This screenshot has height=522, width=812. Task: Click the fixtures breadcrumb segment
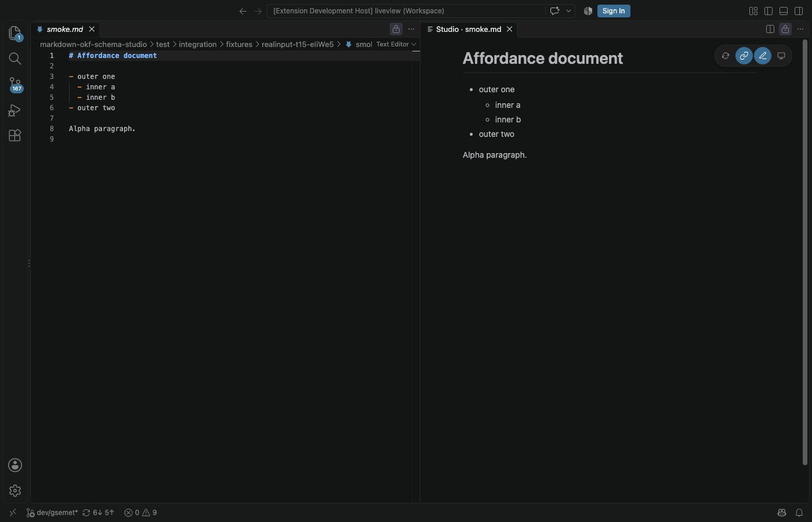239,44
